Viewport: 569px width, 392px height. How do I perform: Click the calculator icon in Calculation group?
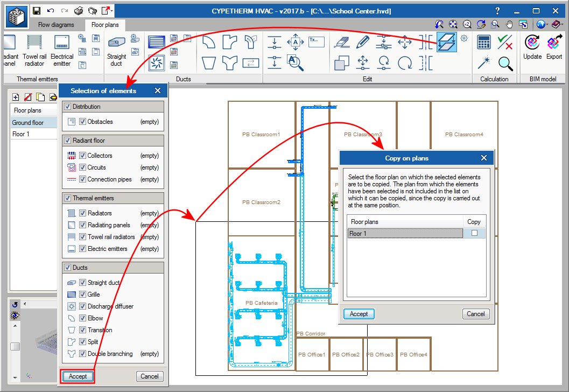pyautogui.click(x=483, y=43)
